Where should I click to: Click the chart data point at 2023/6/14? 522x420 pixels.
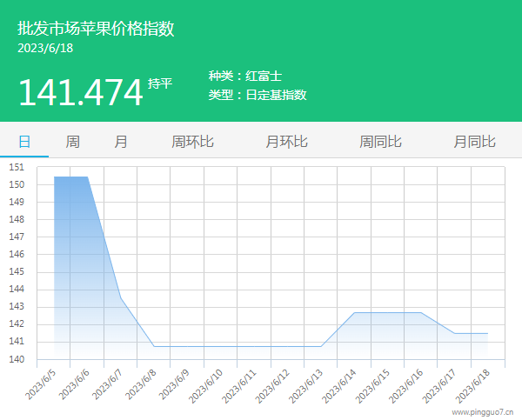click(354, 312)
